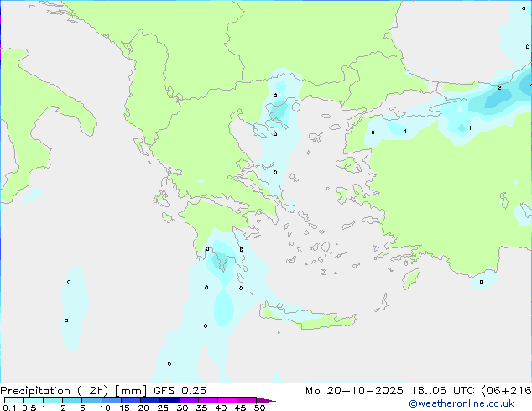This screenshot has height=411, width=532.
Task: Click the '(06+216' forecast offset text
Action: 506,391
